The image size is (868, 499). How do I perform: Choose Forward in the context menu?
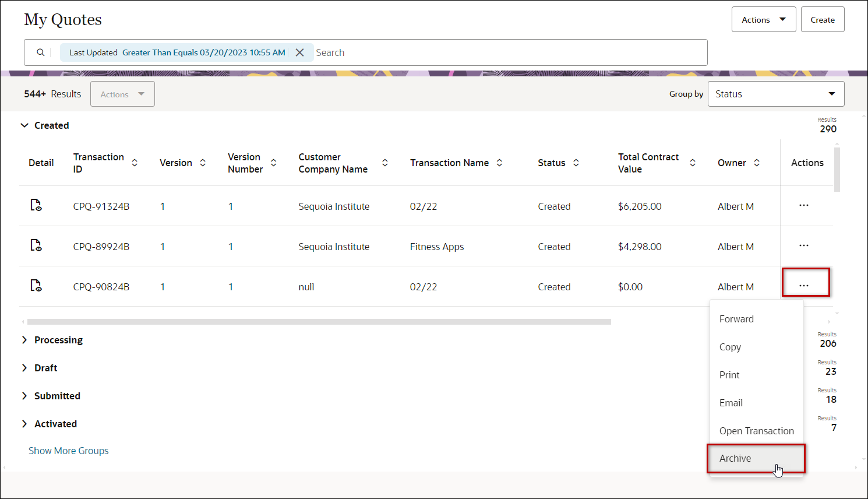click(x=736, y=319)
